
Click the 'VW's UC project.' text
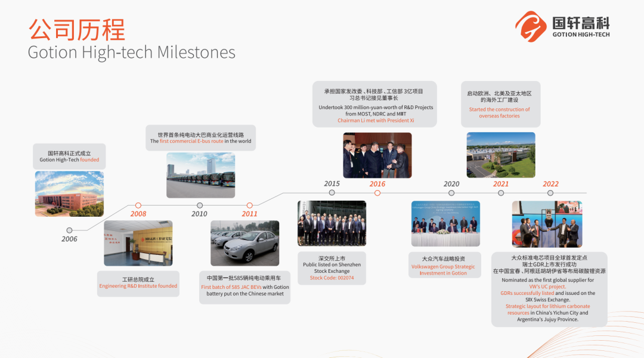click(x=547, y=287)
